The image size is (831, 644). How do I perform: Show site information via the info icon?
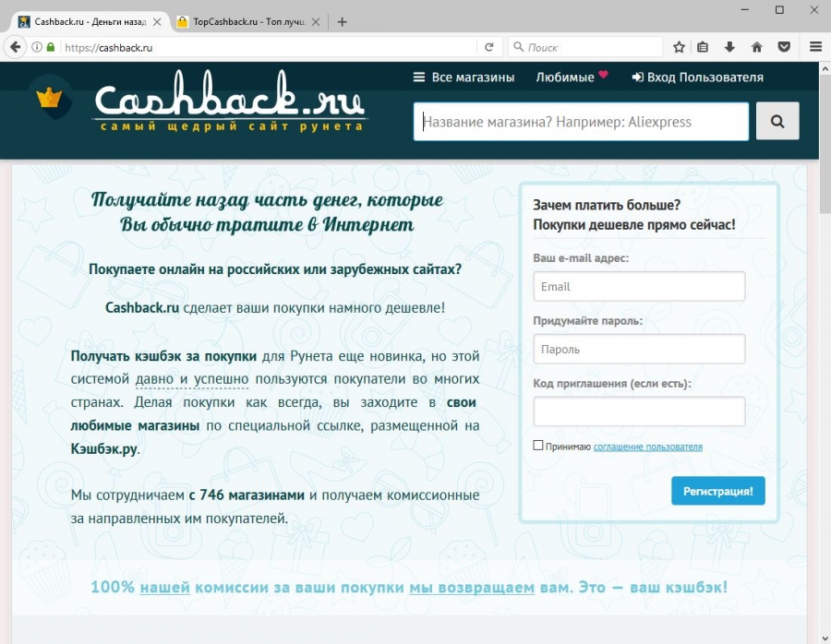pos(37,47)
